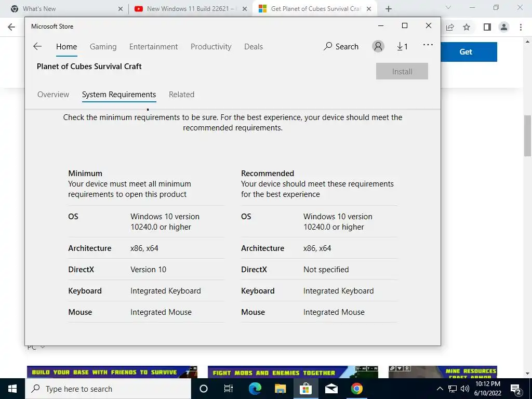Open network status tray icon
Screen dimensions: 532x399
click(x=453, y=389)
